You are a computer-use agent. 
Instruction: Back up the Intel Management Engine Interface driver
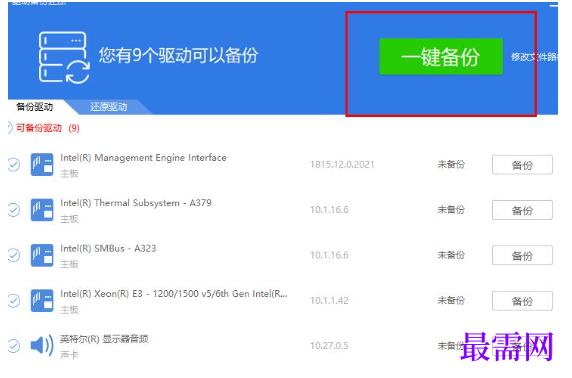pyautogui.click(x=522, y=165)
